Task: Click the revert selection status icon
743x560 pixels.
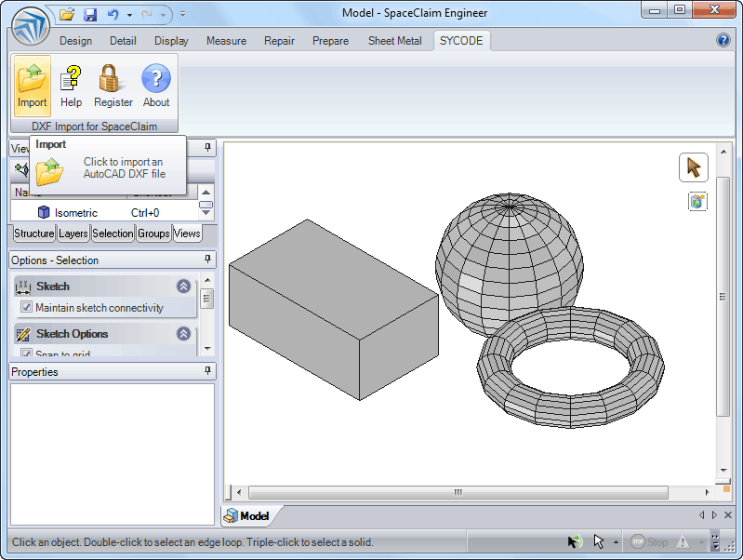Action: [x=575, y=541]
